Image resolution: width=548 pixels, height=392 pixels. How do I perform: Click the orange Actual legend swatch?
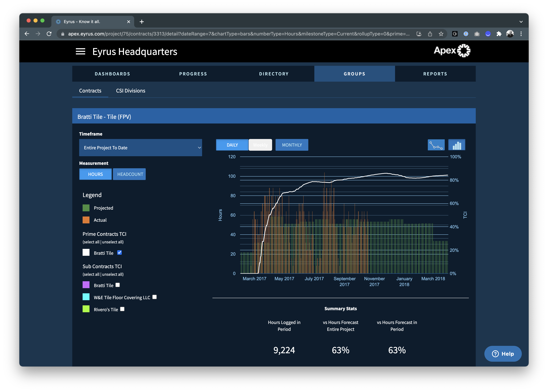[86, 220]
